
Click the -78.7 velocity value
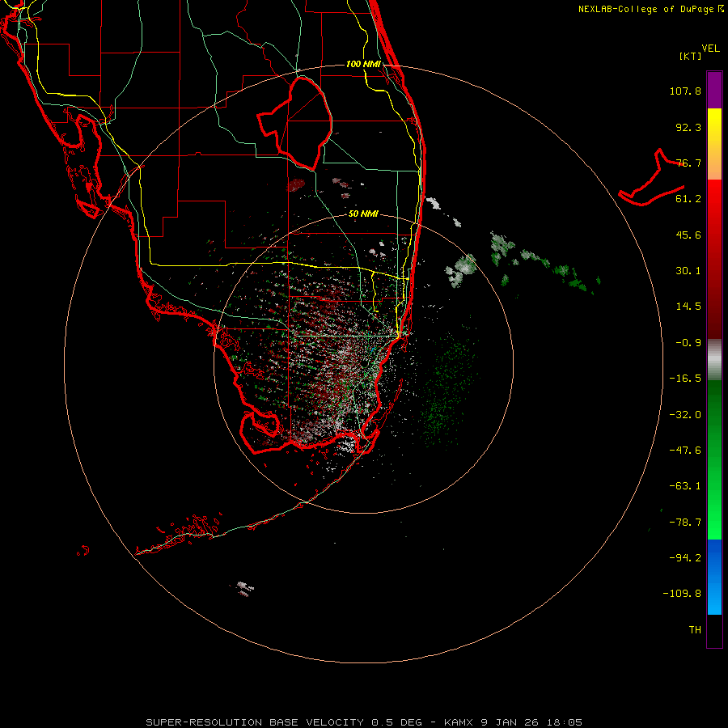685,523
